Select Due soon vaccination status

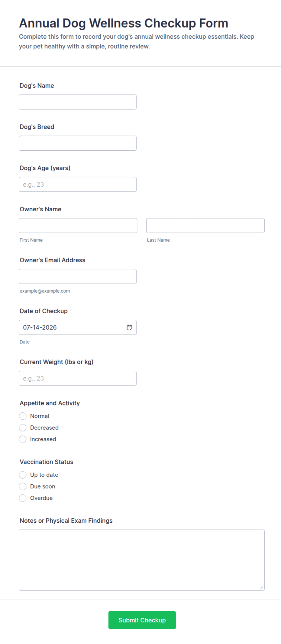click(23, 486)
